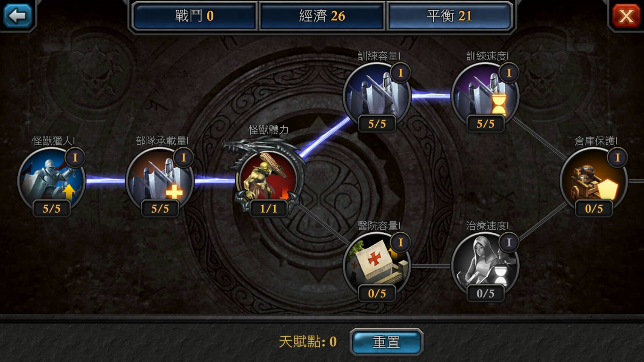Select the 訓練速度I hourglass talent icon
Screen dimensions: 644x362
pyautogui.click(x=485, y=95)
